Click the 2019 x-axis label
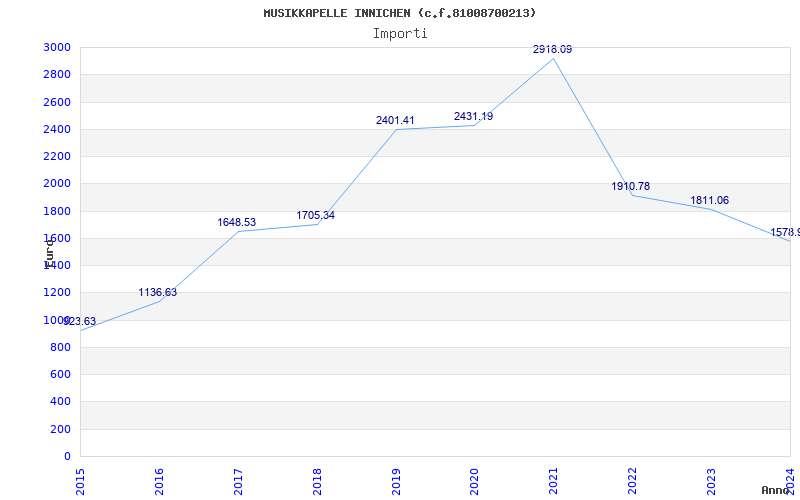800x500 pixels. point(395,481)
